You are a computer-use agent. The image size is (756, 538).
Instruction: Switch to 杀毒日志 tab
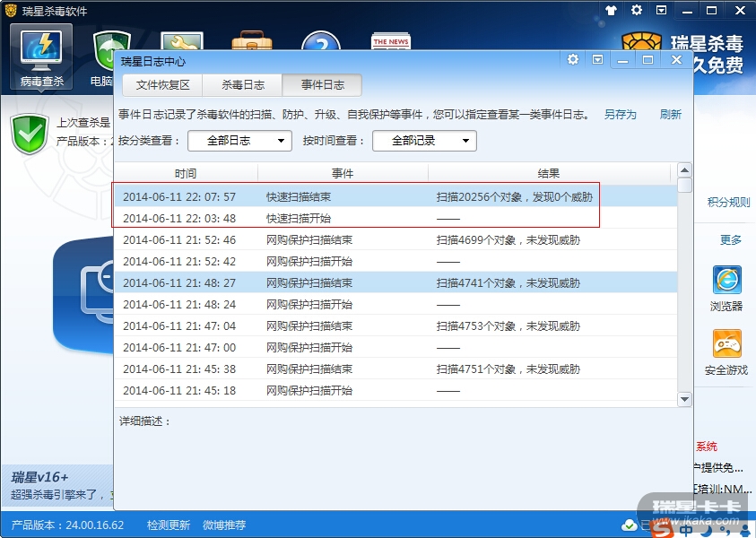coord(242,85)
